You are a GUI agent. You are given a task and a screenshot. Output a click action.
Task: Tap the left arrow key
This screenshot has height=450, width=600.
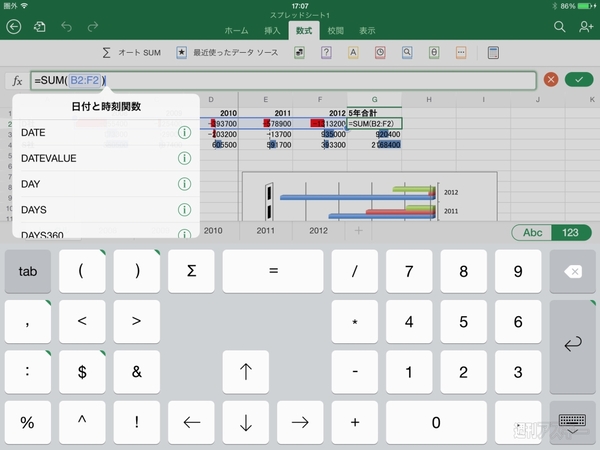[191, 422]
